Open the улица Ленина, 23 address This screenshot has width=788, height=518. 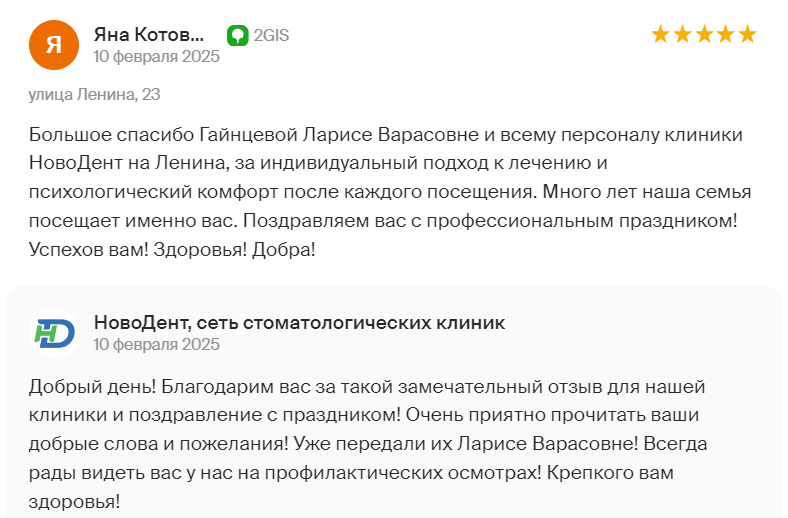coord(94,94)
